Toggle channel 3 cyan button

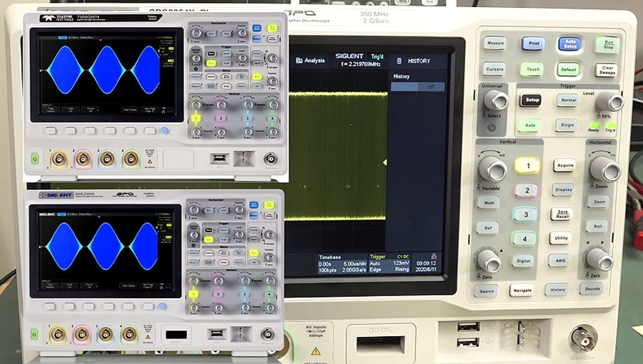point(526,214)
